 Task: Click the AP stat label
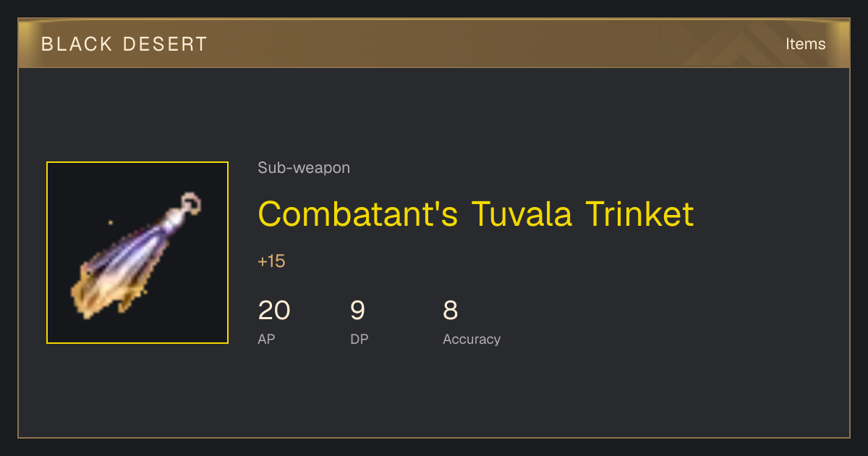(x=266, y=339)
